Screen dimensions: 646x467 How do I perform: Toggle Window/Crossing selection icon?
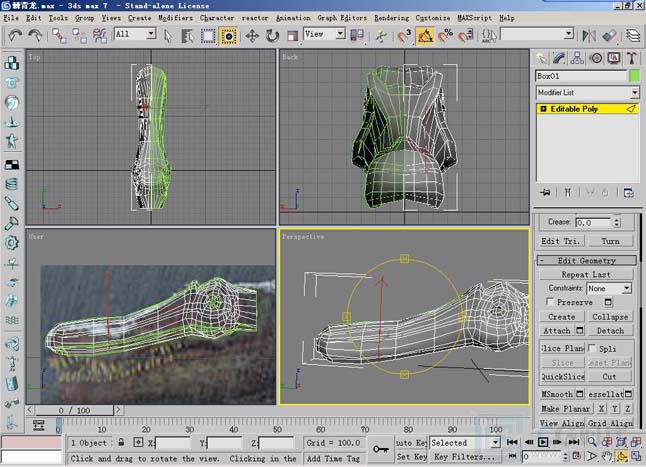[x=228, y=36]
